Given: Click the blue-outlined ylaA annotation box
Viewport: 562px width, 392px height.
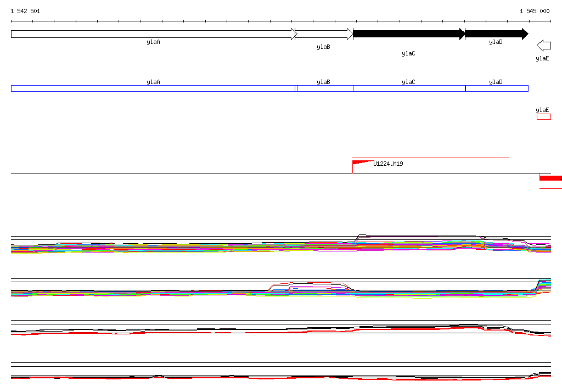Looking at the screenshot, I should (153, 88).
